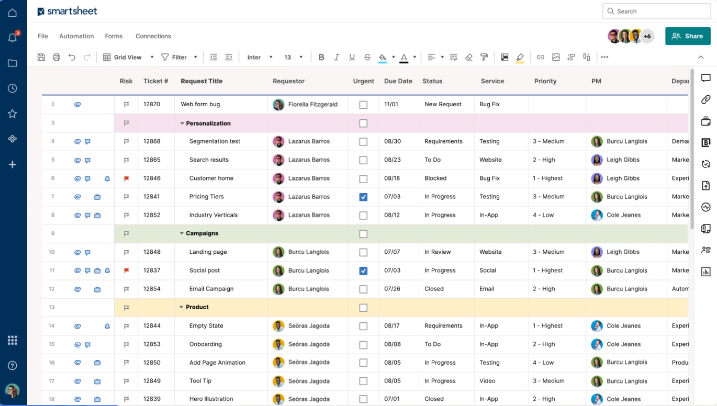The width and height of the screenshot is (717, 406).
Task: Uncheck Urgent box for Pricing Tiers row
Action: (363, 197)
